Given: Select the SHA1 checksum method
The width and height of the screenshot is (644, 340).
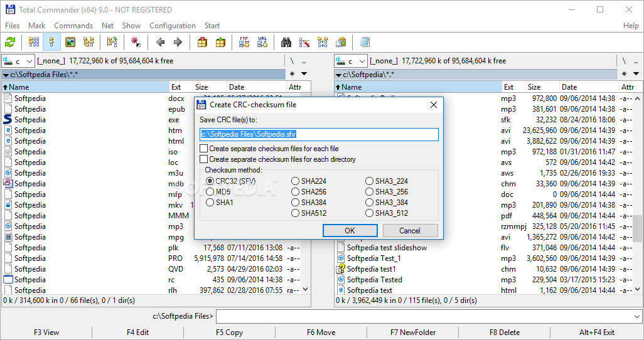Looking at the screenshot, I should click(x=219, y=203).
